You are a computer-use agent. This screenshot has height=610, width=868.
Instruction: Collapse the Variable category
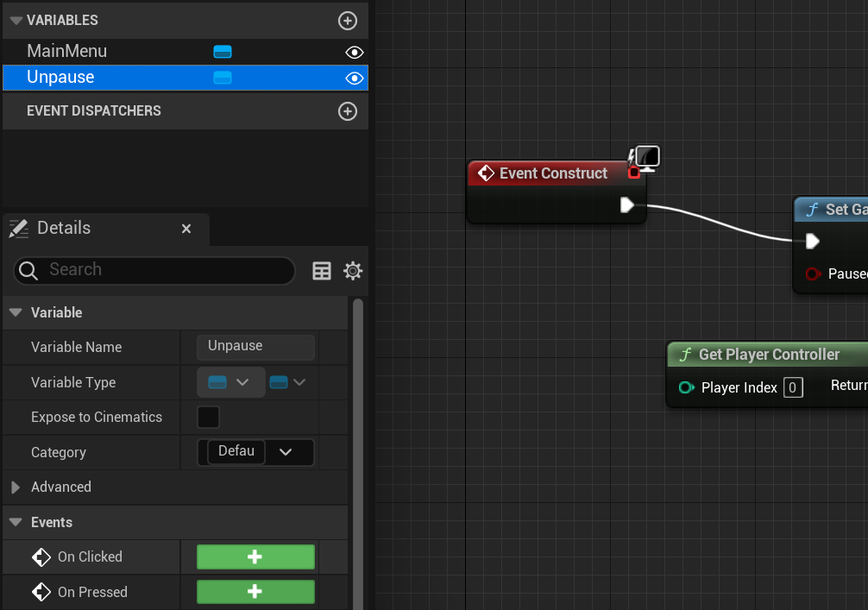[16, 312]
